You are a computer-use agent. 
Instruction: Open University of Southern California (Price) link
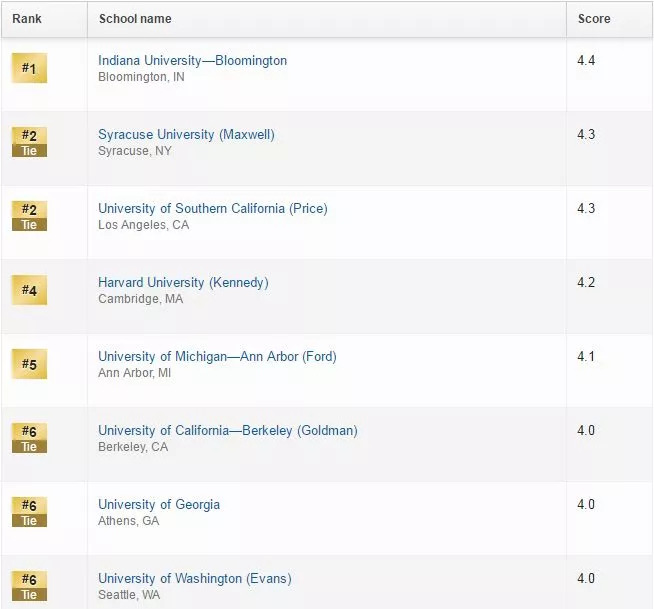[213, 209]
